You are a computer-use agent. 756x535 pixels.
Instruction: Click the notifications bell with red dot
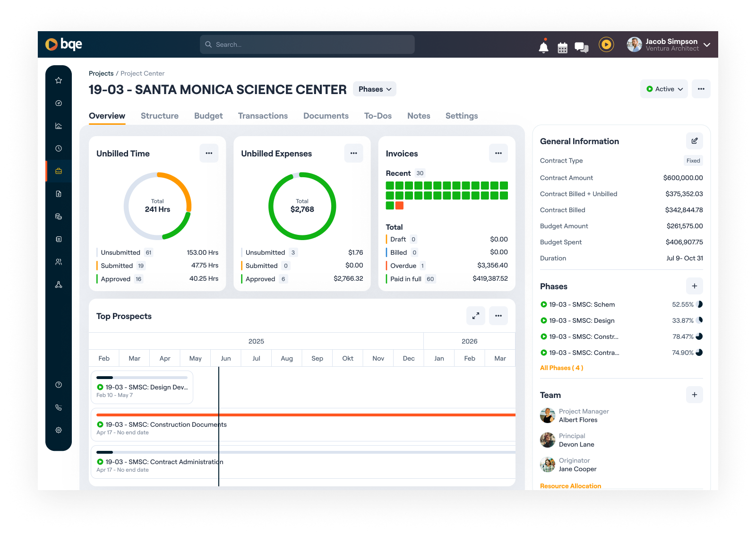click(543, 47)
